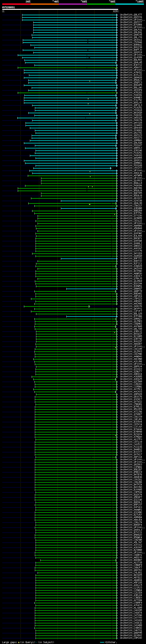This screenshot has height=644, width=146.
Task: Click UniRef100_Q8DFM5 label
Action: tap(131, 633)
